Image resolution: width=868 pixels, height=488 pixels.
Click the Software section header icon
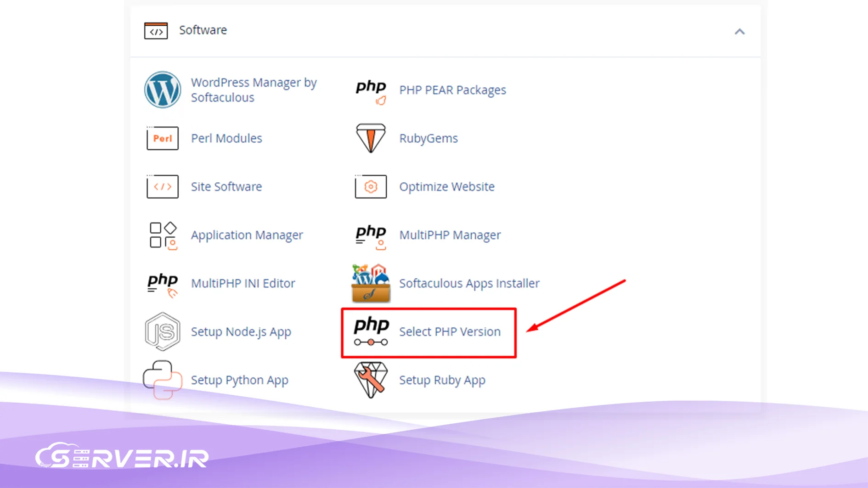coord(156,31)
